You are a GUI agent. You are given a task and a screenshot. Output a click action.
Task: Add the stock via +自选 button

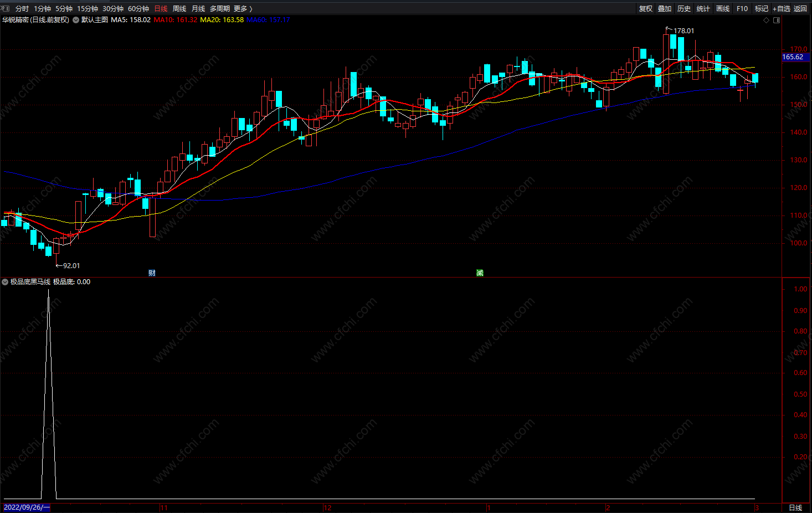click(x=782, y=8)
